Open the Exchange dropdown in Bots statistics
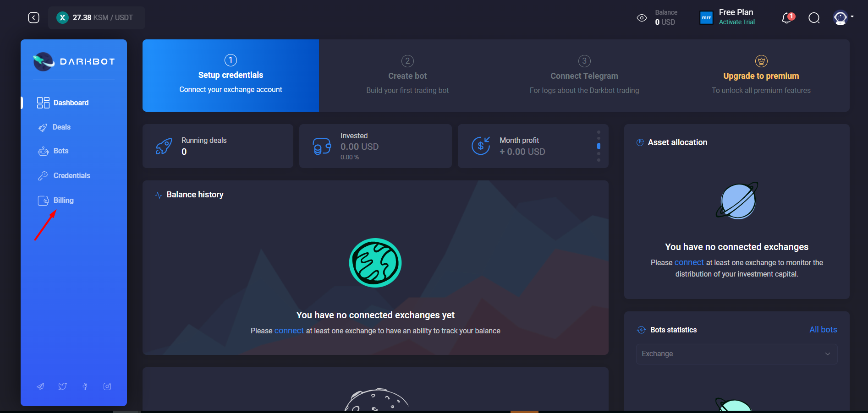Screen dimensions: 868x413 736,353
